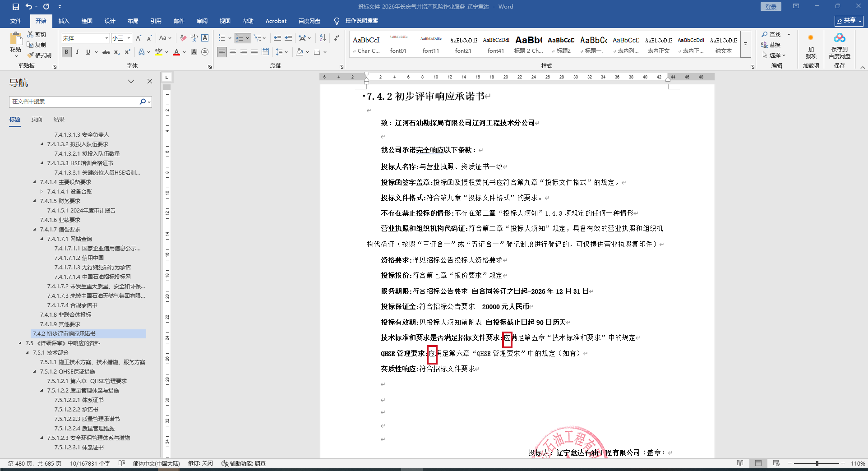The height and width of the screenshot is (471, 868).
Task: Apply strikethrough formatting
Action: 106,52
